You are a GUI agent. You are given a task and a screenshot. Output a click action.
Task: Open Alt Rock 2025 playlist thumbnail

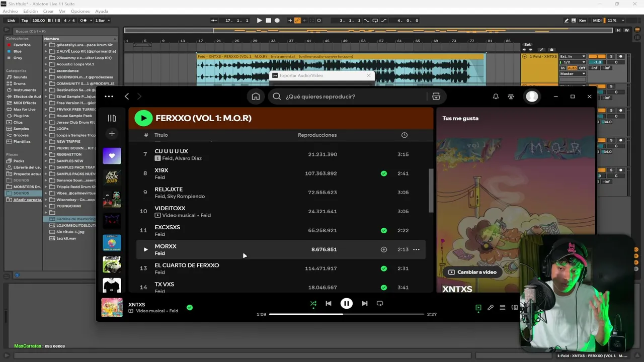click(x=112, y=177)
